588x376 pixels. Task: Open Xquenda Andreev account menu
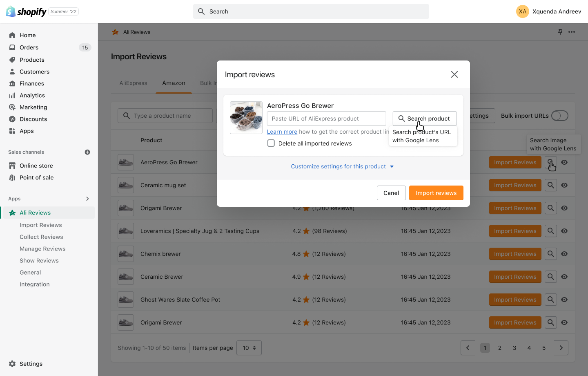pos(548,11)
